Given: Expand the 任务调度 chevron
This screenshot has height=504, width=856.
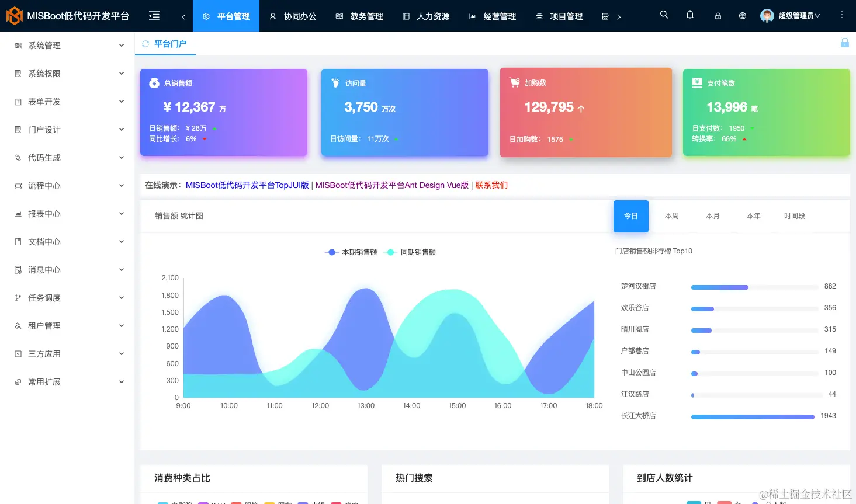Looking at the screenshot, I should [122, 298].
